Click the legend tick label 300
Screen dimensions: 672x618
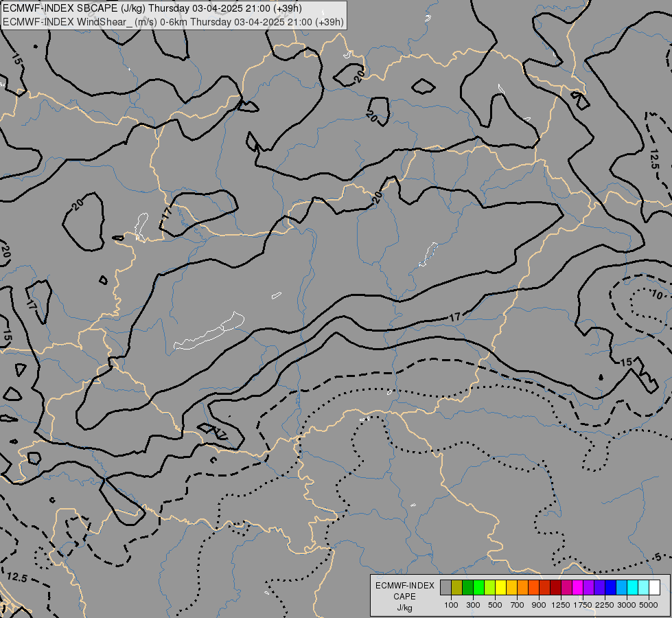473,605
